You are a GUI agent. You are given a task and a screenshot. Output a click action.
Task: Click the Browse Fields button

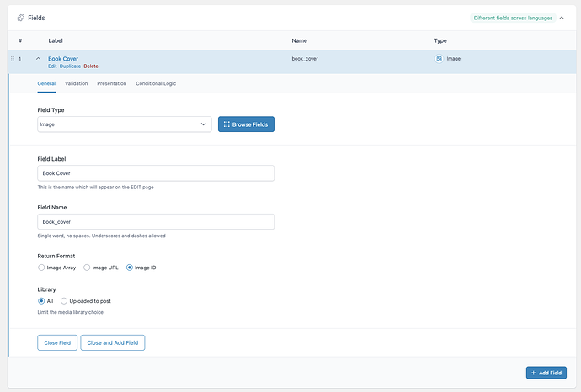[246, 124]
